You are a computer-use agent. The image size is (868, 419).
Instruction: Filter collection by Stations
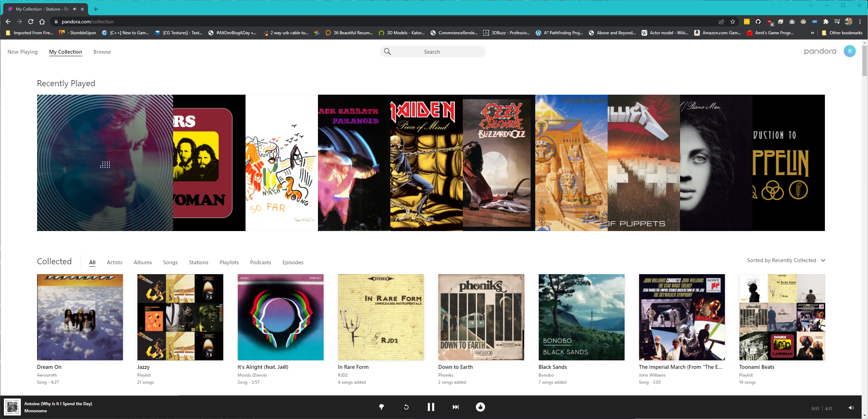199,262
